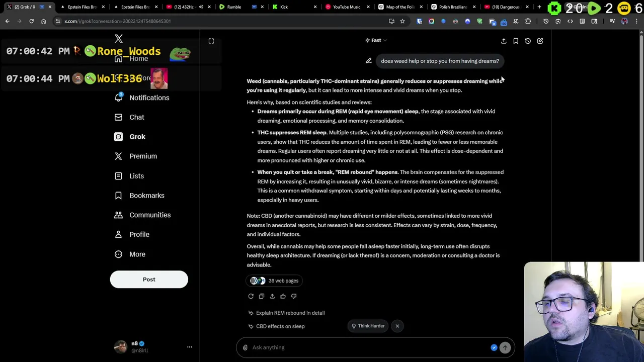
Task: Mute the 432Hz tab audio icon
Action: tap(201, 7)
